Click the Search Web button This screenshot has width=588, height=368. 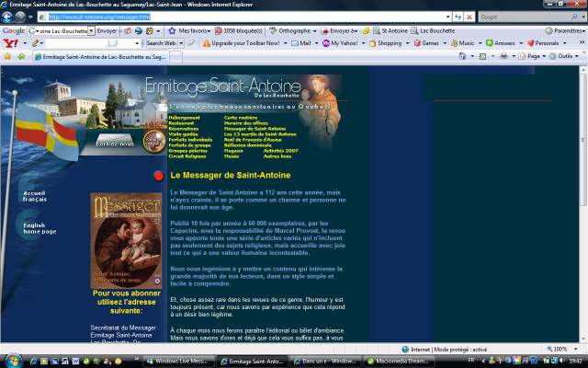tap(161, 43)
